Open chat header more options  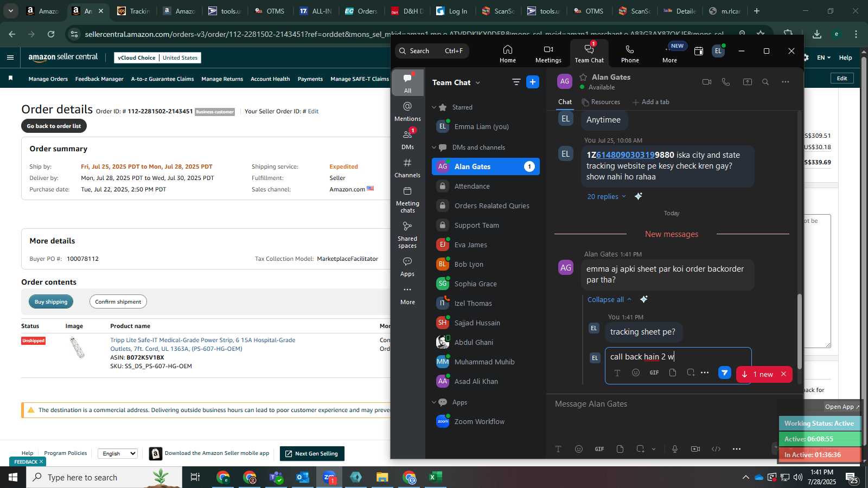coord(785,82)
